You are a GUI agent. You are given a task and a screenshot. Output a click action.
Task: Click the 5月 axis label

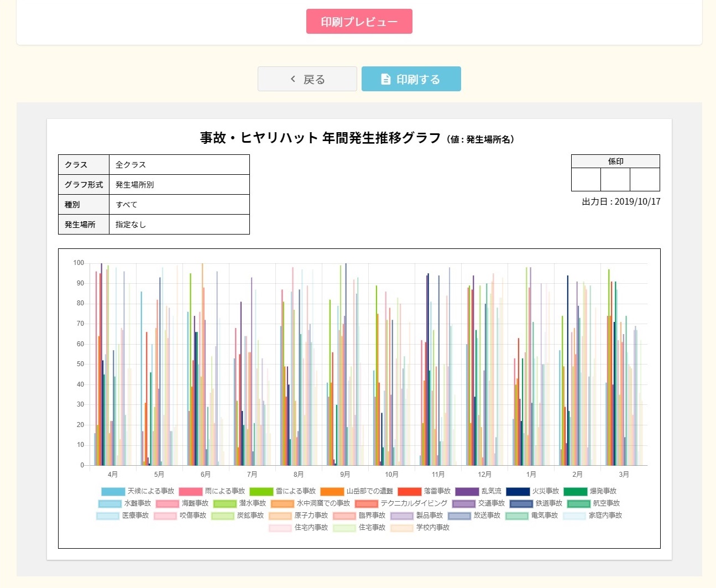tap(159, 475)
